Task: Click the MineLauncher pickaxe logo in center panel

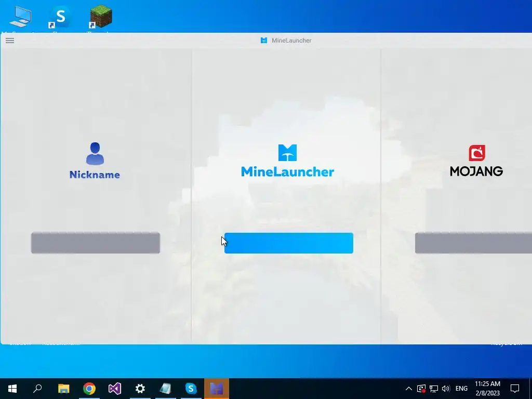Action: pyautogui.click(x=287, y=153)
